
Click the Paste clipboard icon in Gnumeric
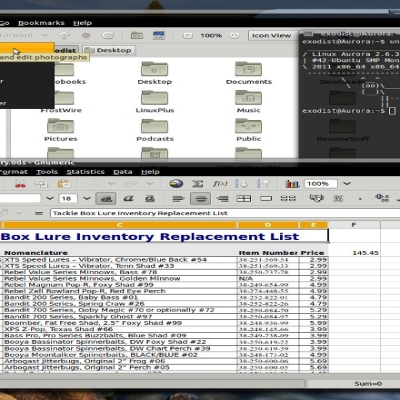(x=64, y=184)
